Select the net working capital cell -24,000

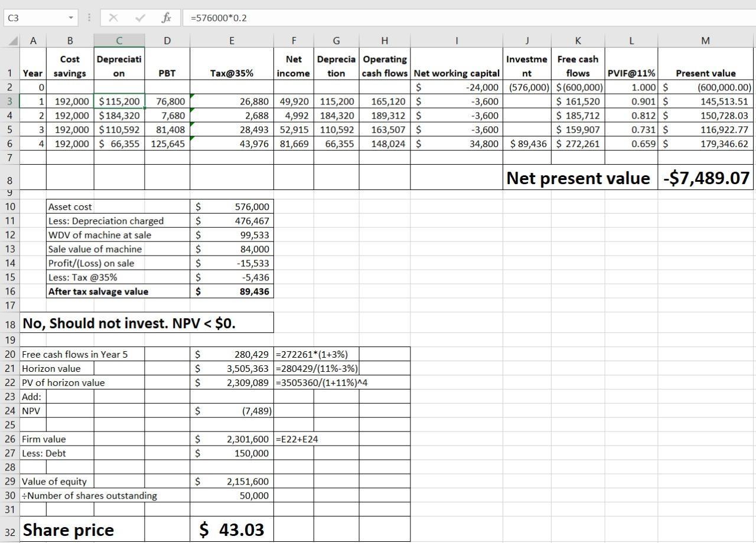click(x=457, y=87)
